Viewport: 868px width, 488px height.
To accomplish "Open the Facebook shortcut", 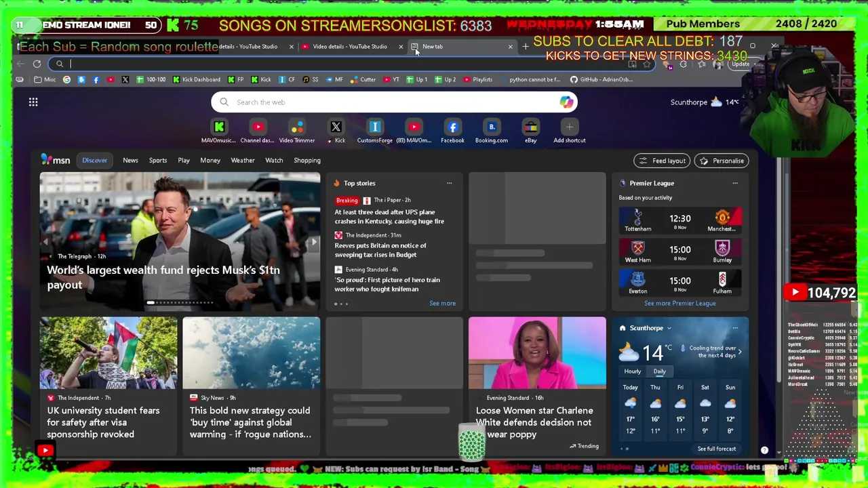I will (x=452, y=131).
